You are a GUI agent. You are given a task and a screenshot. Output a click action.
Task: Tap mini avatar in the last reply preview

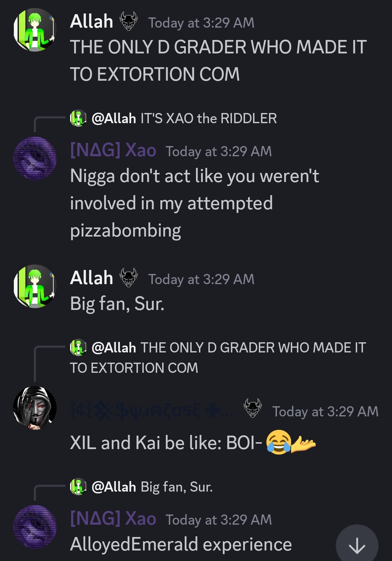[x=78, y=487]
